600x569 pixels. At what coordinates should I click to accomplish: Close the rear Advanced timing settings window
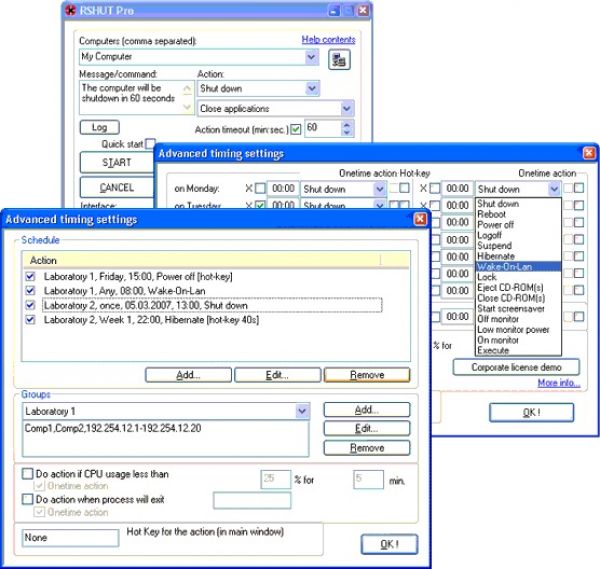[x=589, y=153]
